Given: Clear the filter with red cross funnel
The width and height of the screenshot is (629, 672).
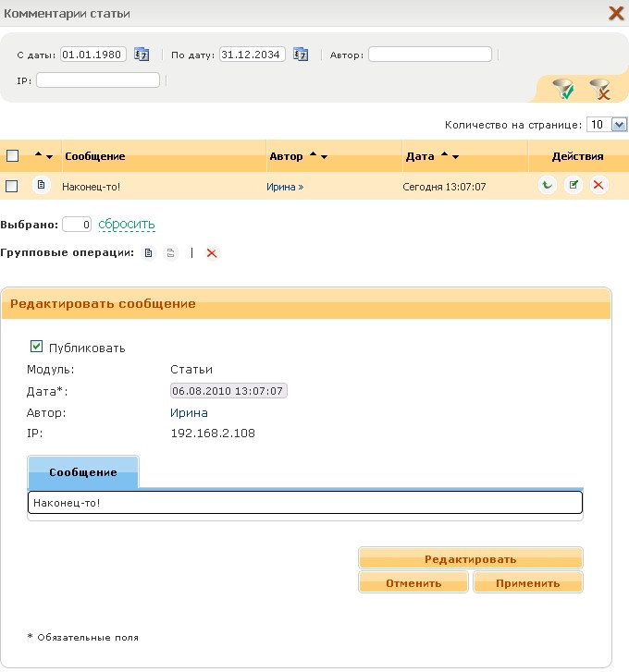Looking at the screenshot, I should coord(599,89).
